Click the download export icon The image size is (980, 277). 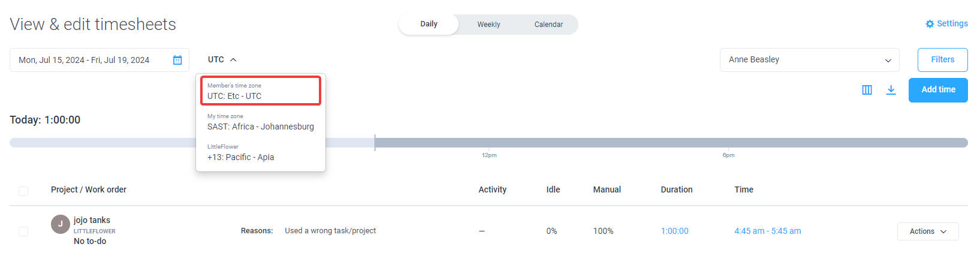pos(891,90)
